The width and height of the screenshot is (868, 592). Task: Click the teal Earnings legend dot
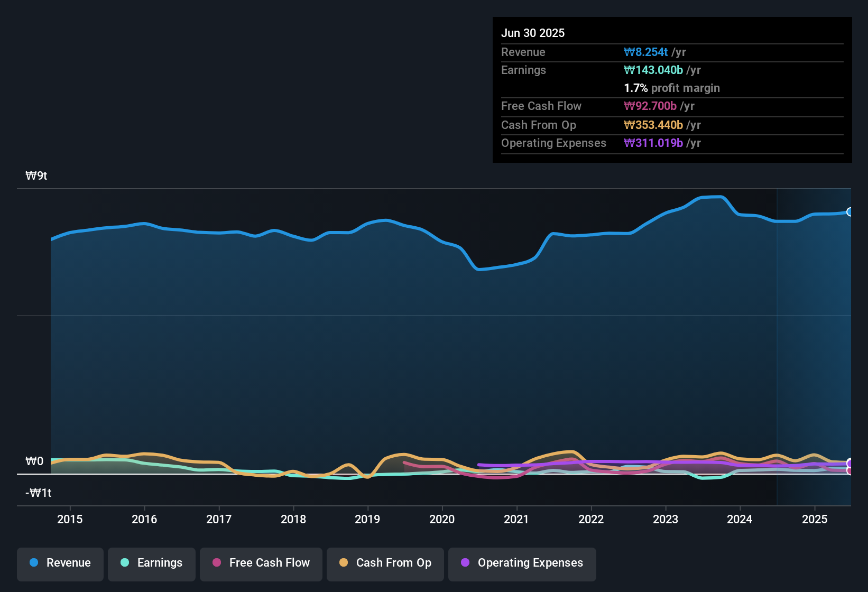(x=125, y=563)
